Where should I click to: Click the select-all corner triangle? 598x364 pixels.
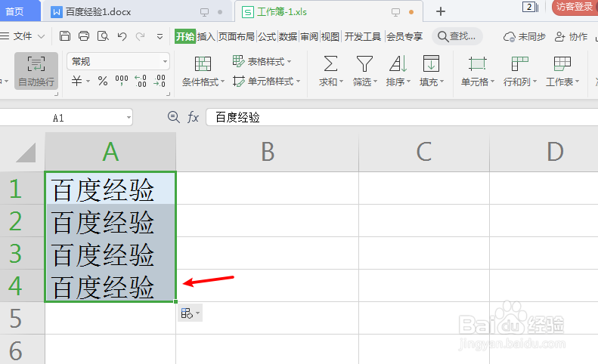tap(26, 152)
